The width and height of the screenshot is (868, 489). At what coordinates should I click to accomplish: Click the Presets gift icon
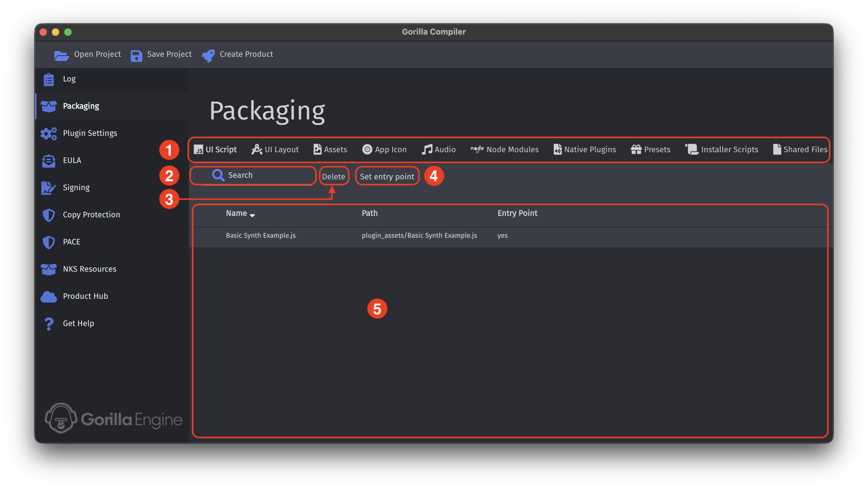636,149
